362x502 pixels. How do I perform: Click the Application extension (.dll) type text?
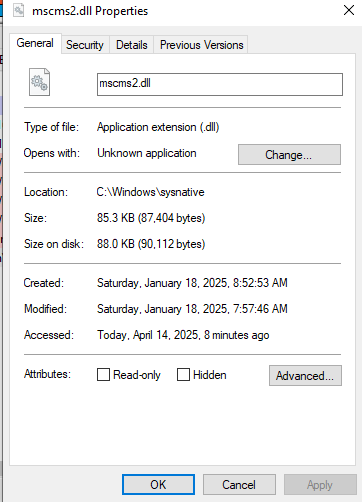pyautogui.click(x=158, y=127)
